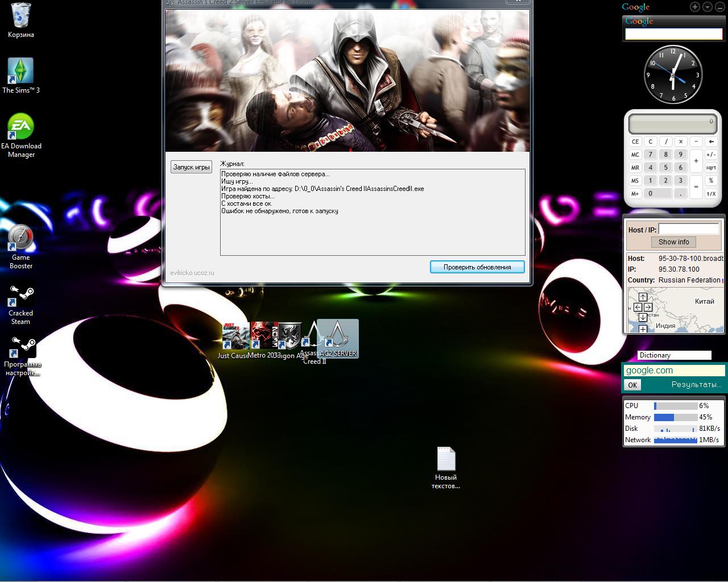This screenshot has height=582, width=728.
Task: Click the "Russian Federation" country value
Action: [x=689, y=280]
